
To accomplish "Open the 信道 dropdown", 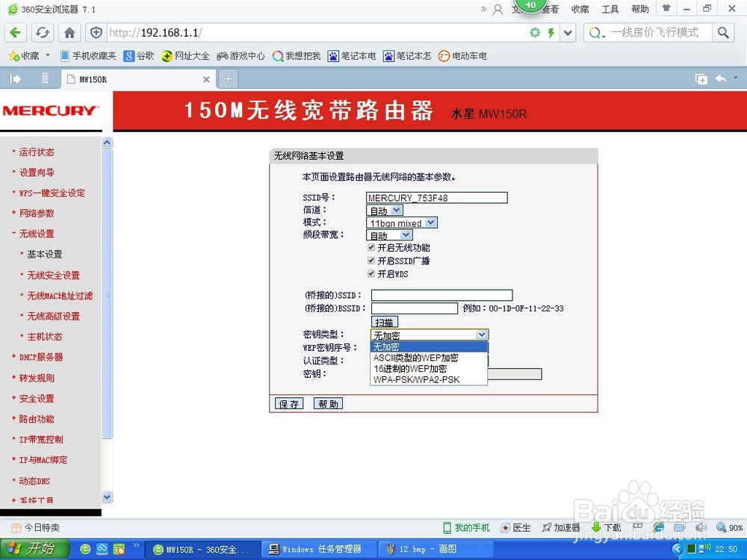I will click(x=385, y=210).
